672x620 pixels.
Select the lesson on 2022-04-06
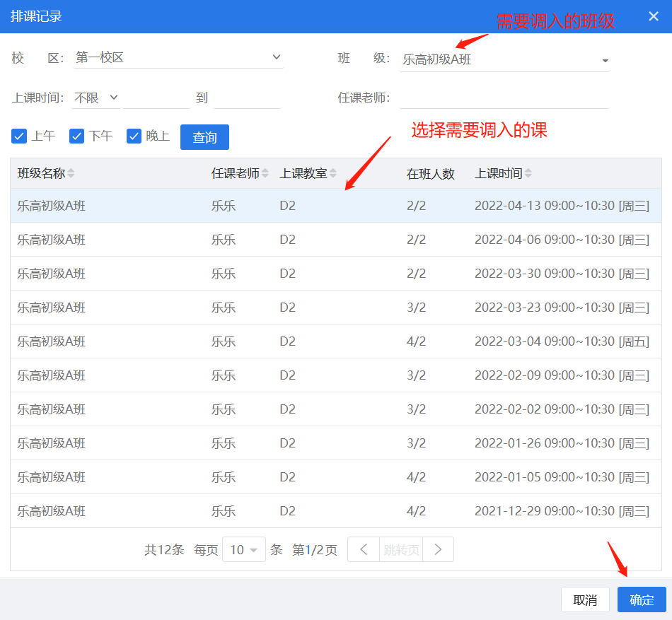pos(336,240)
